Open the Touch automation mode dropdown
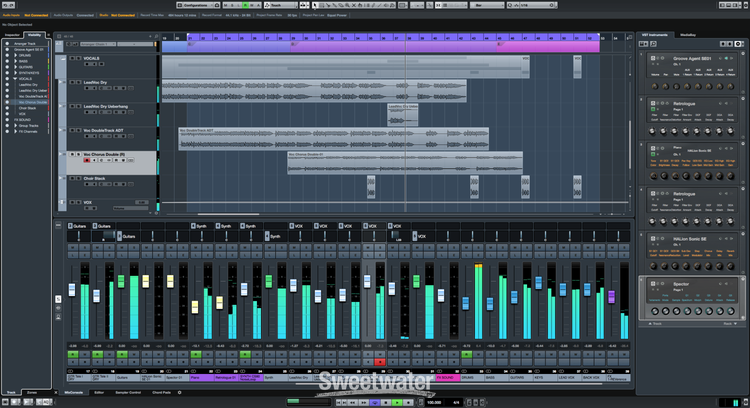The image size is (750, 408). pyautogui.click(x=281, y=5)
